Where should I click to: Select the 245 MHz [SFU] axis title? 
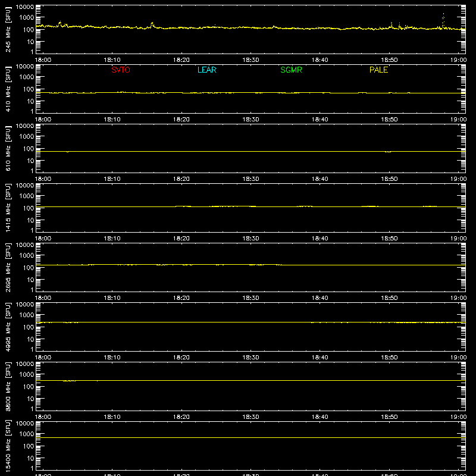8,29
